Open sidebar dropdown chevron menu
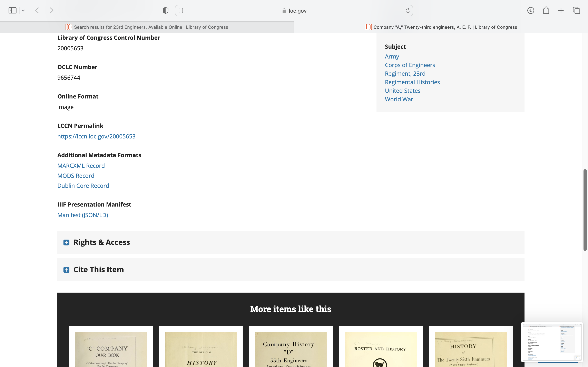The image size is (588, 367). pyautogui.click(x=23, y=10)
